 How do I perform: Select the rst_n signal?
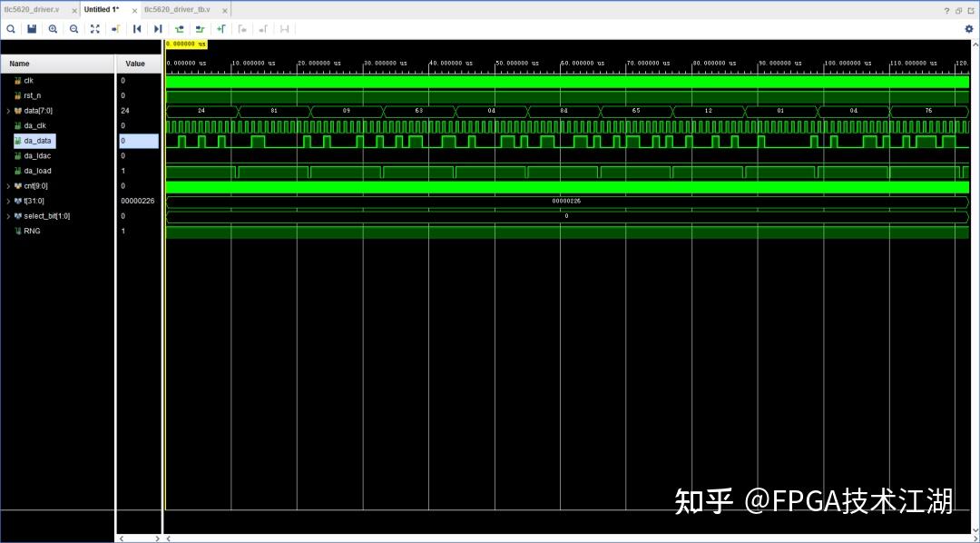[32, 95]
